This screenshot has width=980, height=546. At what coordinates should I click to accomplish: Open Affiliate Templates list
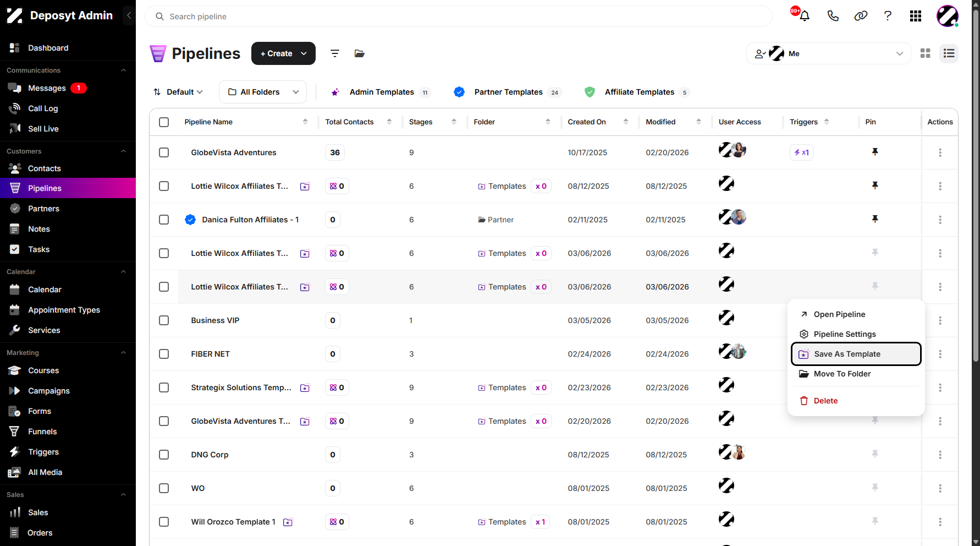coord(637,92)
